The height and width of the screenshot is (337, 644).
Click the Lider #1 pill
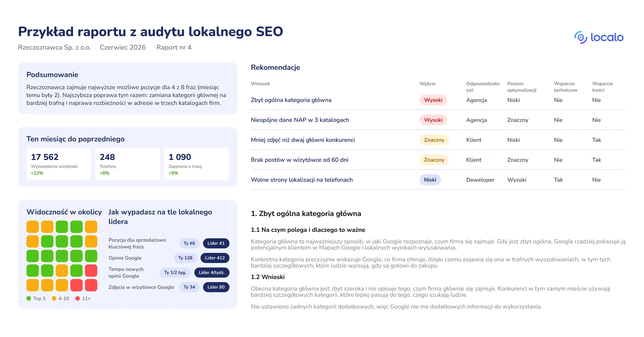216,243
